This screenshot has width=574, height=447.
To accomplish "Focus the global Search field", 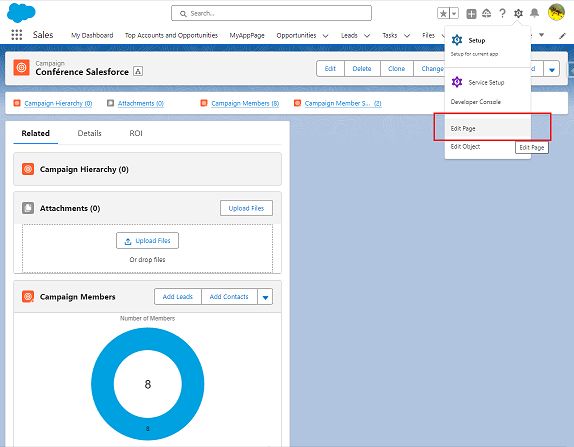I will pyautogui.click(x=271, y=13).
